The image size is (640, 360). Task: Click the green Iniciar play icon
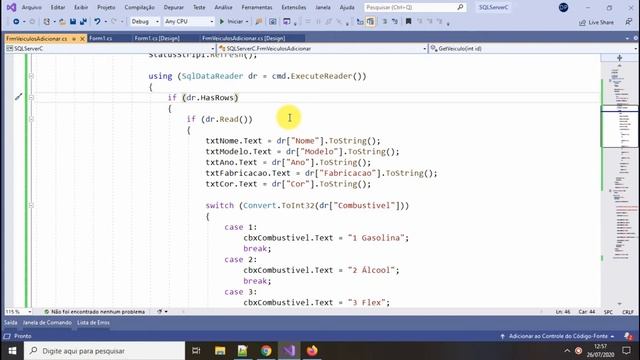point(222,22)
